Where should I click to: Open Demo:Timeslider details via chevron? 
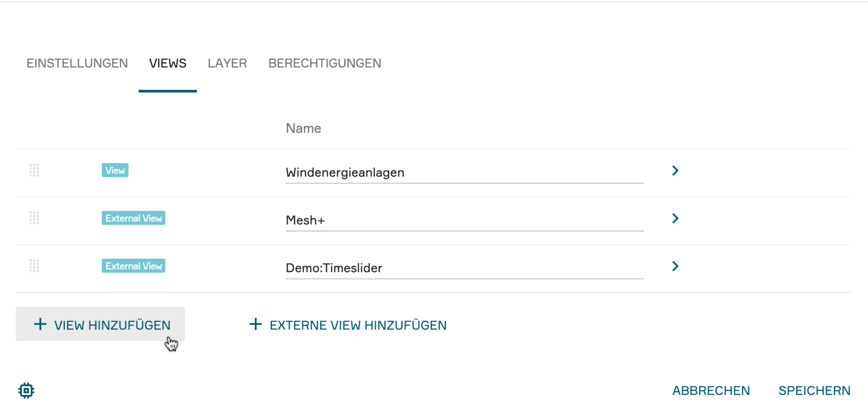(x=675, y=266)
